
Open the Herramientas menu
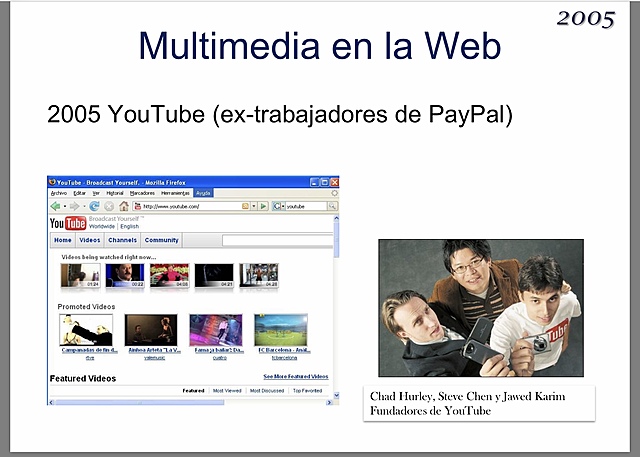point(175,193)
